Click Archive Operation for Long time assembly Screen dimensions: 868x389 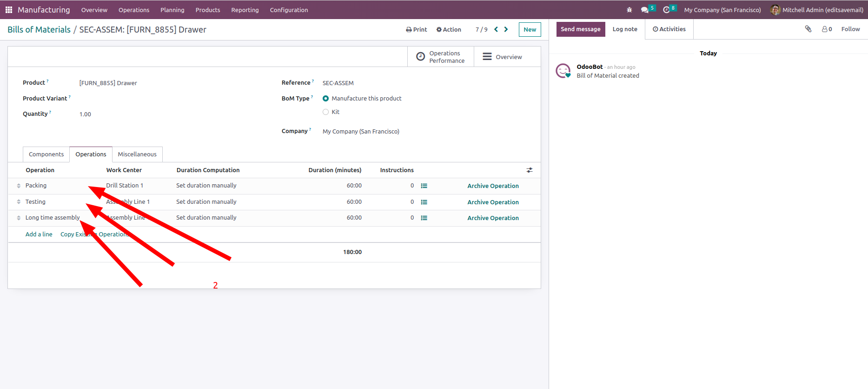(493, 218)
